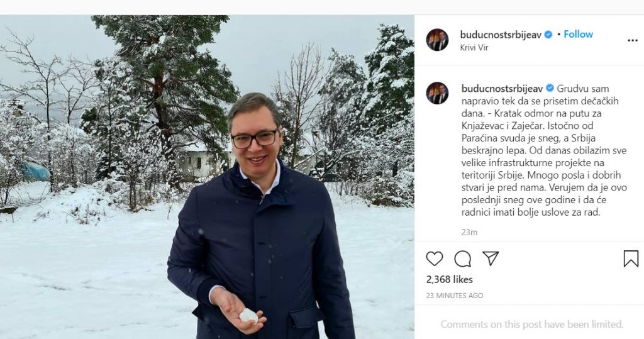
Task: Open buducnostsrbijeav username in the caption
Action: (502, 88)
